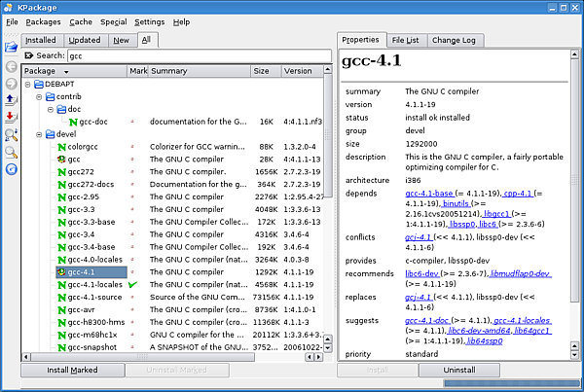Collapse the contrib folder node
584x392 pixels.
tap(37, 97)
